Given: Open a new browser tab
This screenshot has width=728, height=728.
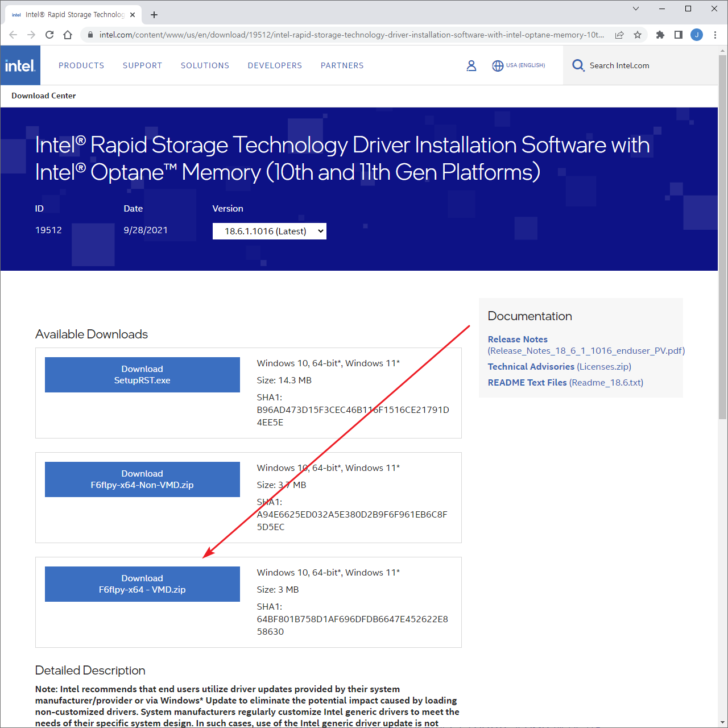Looking at the screenshot, I should (154, 15).
